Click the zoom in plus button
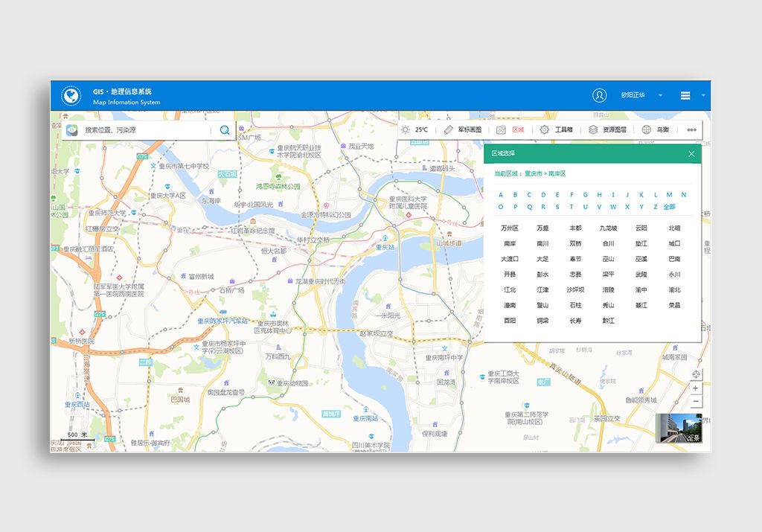The image size is (762, 532). coord(696,388)
